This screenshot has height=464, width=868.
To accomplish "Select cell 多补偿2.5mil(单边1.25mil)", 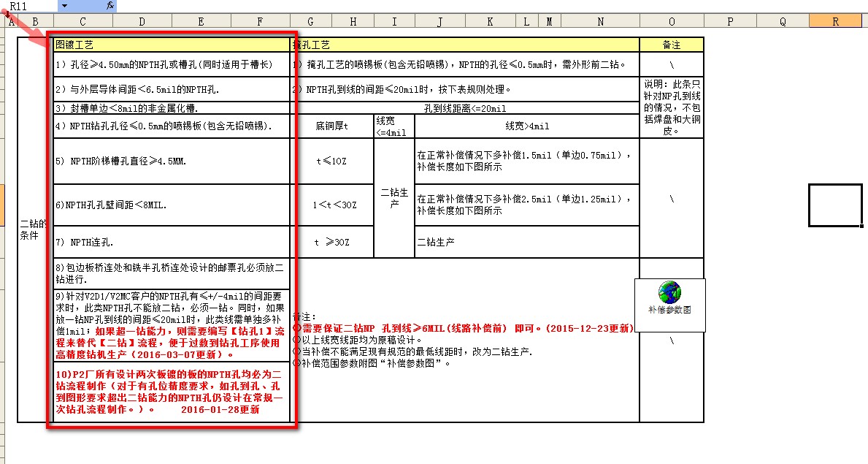I will pyautogui.click(x=527, y=205).
